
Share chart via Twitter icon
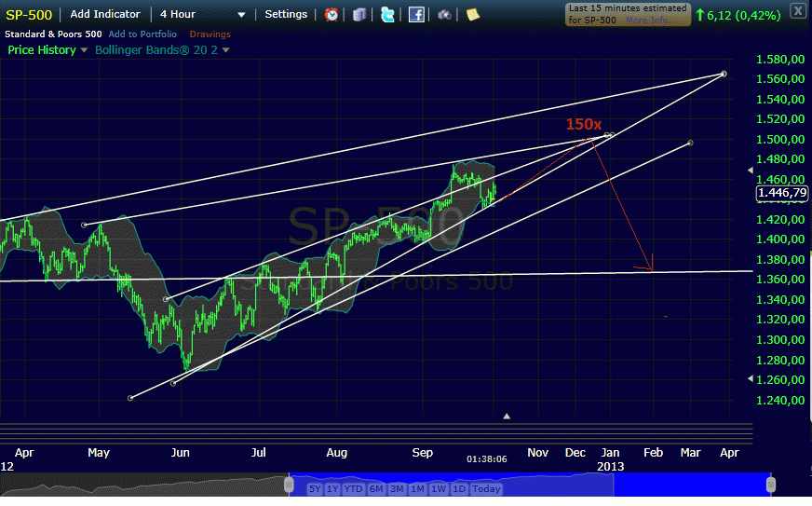pos(387,15)
